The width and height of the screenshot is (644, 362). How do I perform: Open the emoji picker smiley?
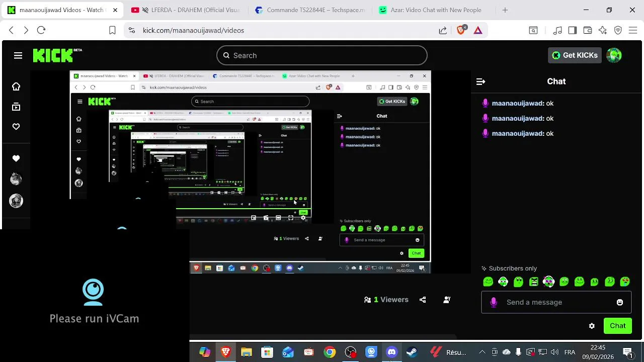[x=620, y=302]
